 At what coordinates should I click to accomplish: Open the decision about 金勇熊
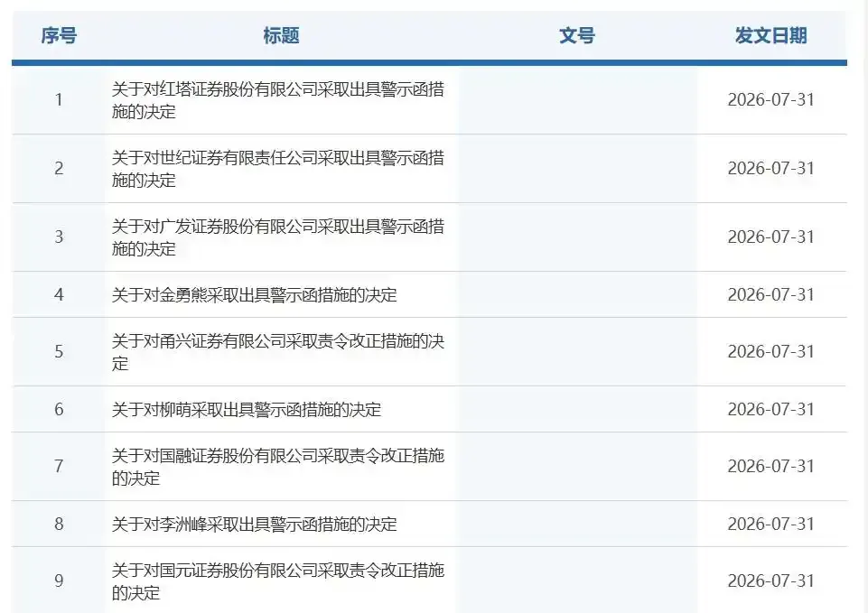point(254,295)
